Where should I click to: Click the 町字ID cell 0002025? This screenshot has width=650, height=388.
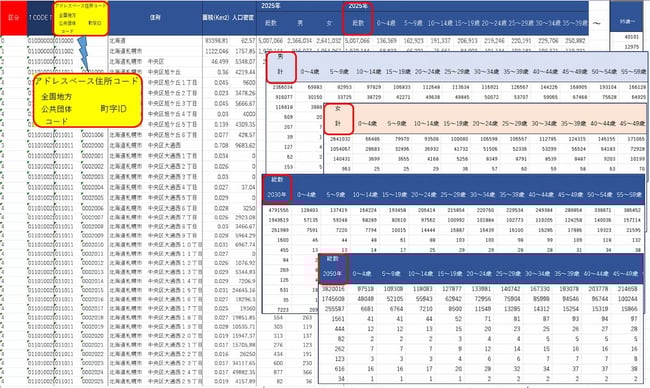[92, 381]
